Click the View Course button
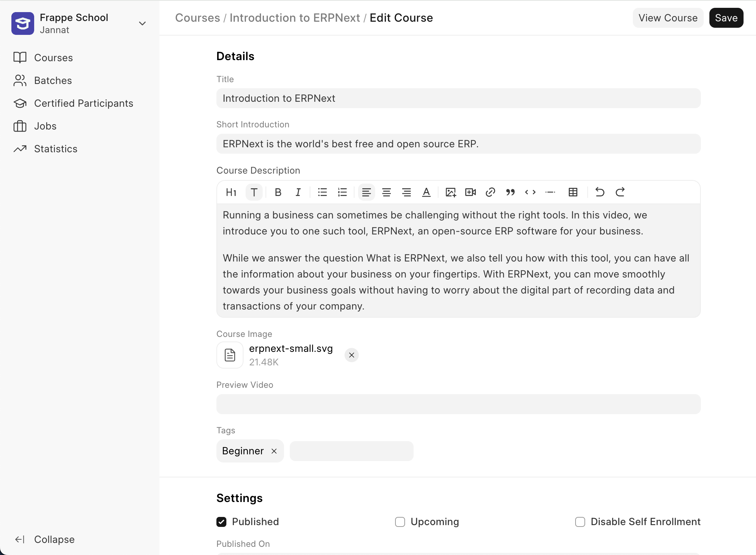756x555 pixels. coord(668,17)
